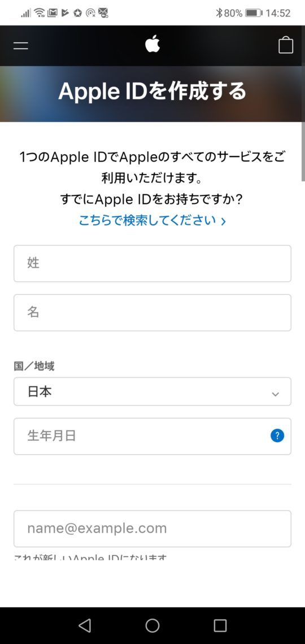Open the hamburger menu in the Apple header
305x644 pixels.
[x=20, y=45]
